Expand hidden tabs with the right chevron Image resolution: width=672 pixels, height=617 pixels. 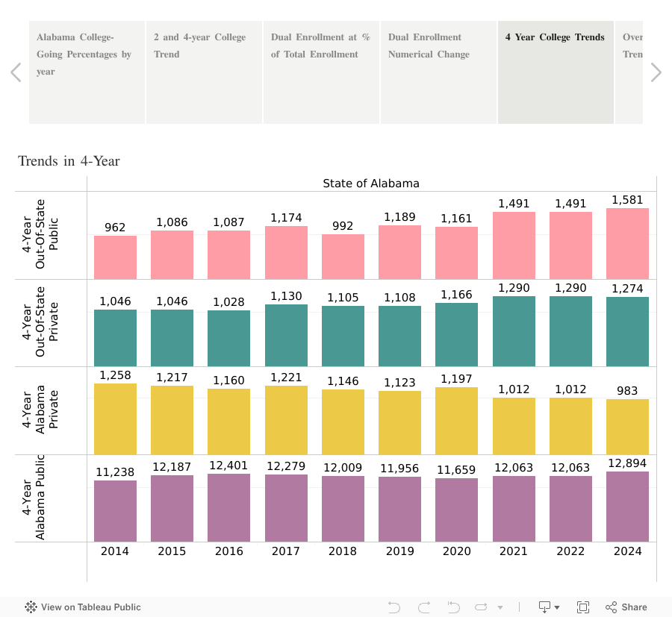(656, 72)
